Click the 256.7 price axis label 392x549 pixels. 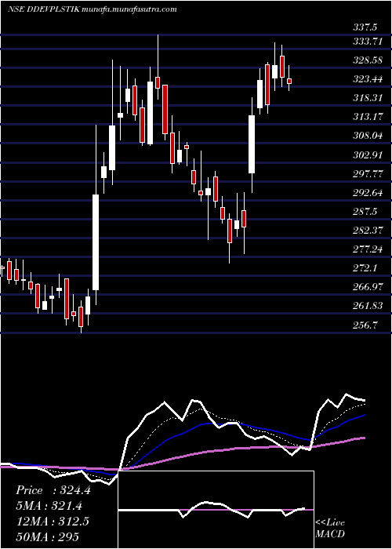pyautogui.click(x=365, y=325)
